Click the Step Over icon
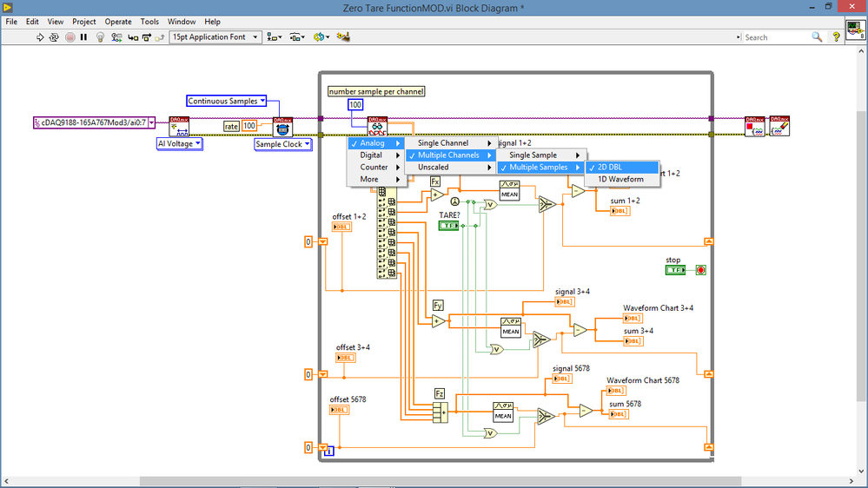 (x=147, y=37)
